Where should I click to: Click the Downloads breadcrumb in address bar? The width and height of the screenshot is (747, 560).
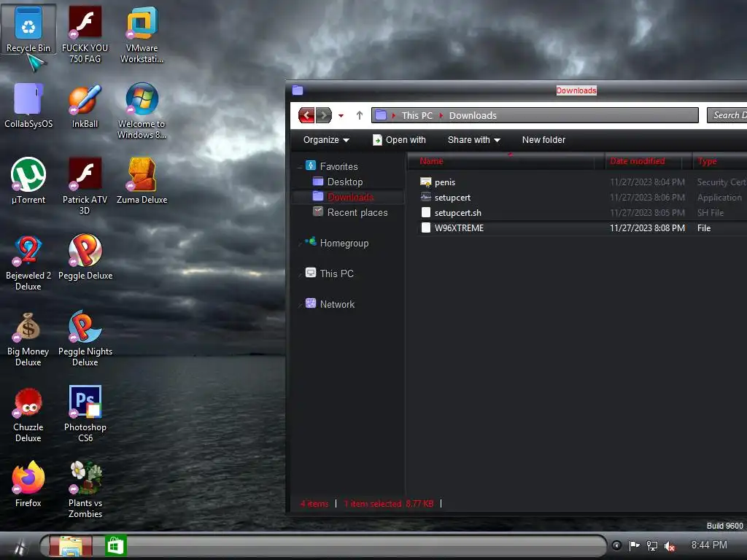473,116
